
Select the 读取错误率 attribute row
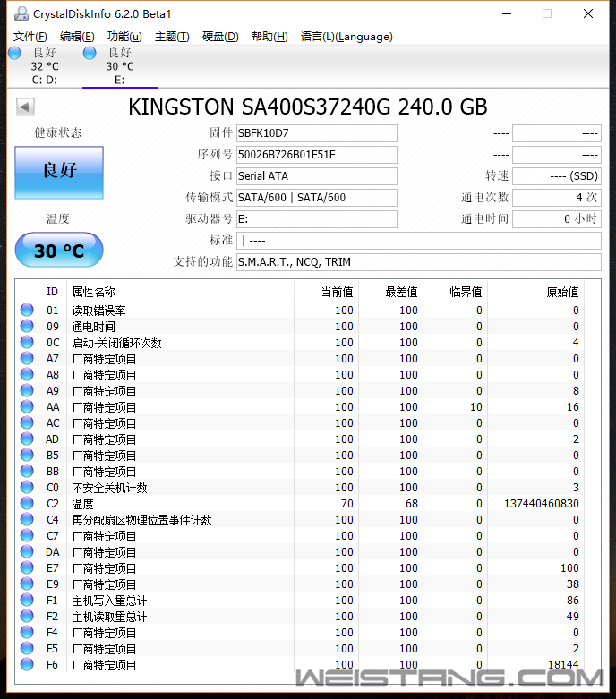coord(302,310)
